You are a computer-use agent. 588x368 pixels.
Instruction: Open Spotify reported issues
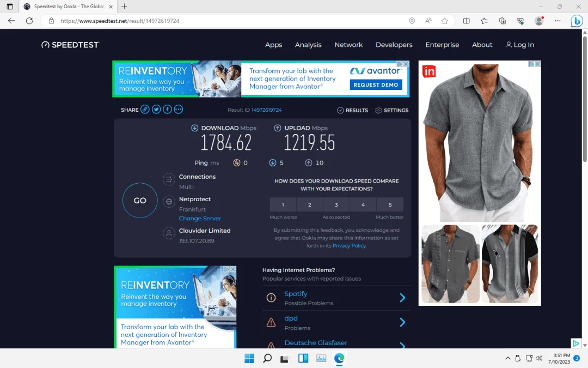296,294
